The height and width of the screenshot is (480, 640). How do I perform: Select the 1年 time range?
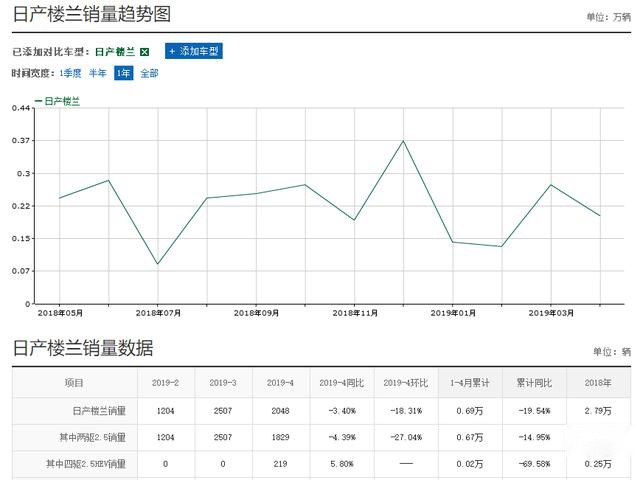click(x=124, y=73)
